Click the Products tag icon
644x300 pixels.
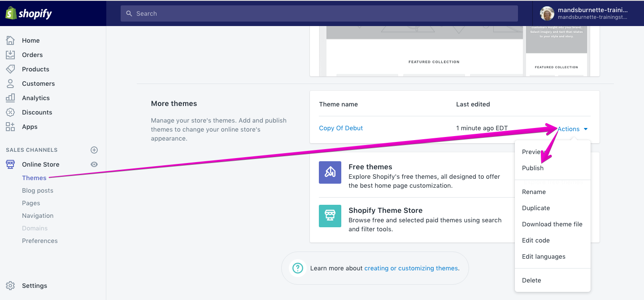10,69
